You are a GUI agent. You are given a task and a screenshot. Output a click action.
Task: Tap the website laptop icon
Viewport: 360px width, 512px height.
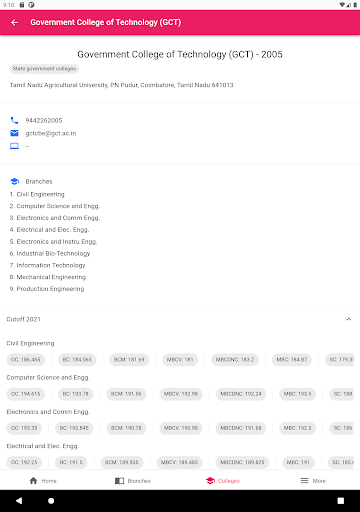click(14, 146)
